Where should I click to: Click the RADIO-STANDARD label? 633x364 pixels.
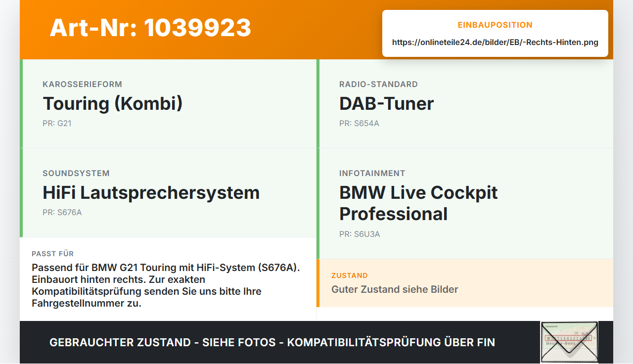(378, 84)
